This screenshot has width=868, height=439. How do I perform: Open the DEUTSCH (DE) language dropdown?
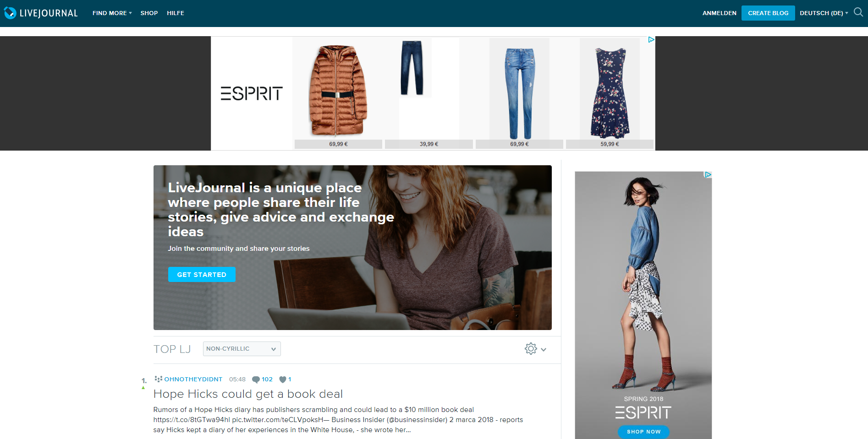824,13
